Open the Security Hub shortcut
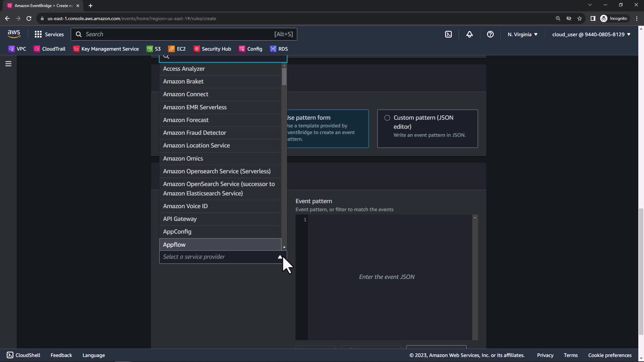The image size is (644, 362). (212, 49)
